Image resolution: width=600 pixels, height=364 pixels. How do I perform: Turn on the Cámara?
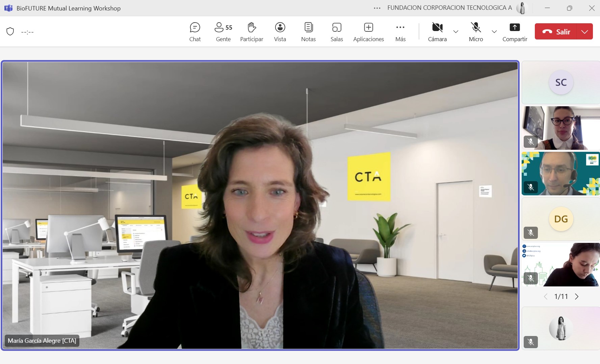click(x=437, y=32)
